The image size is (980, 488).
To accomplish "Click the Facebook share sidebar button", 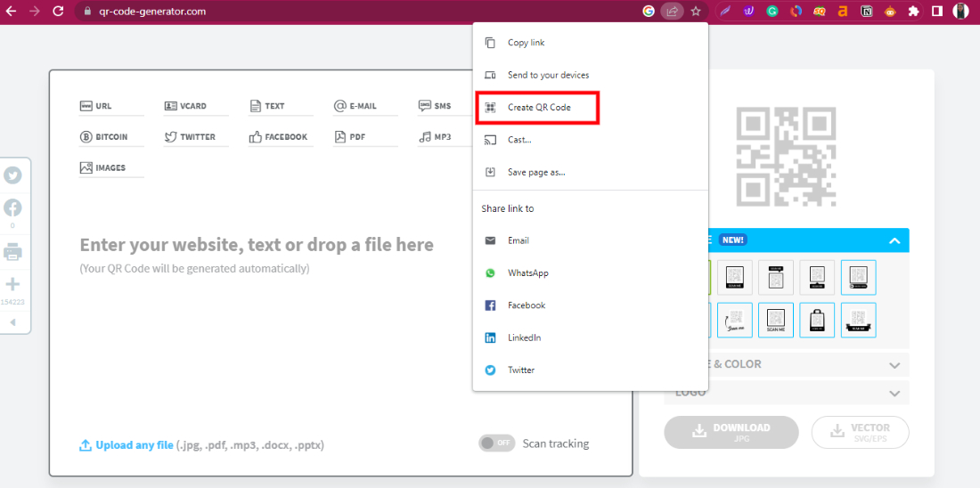I will coord(12,208).
